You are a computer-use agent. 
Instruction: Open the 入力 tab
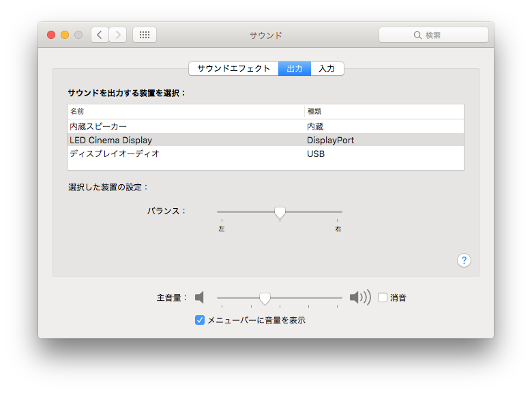[x=327, y=68]
